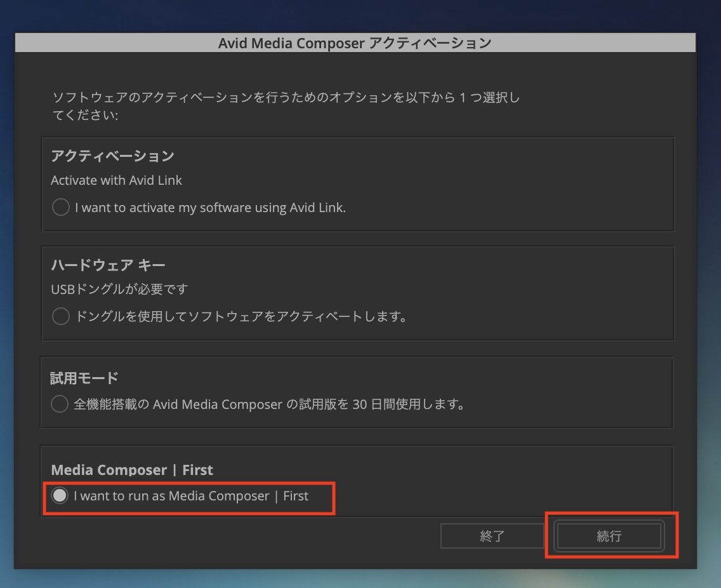Click the 'Media Composer | First' heading

click(132, 470)
